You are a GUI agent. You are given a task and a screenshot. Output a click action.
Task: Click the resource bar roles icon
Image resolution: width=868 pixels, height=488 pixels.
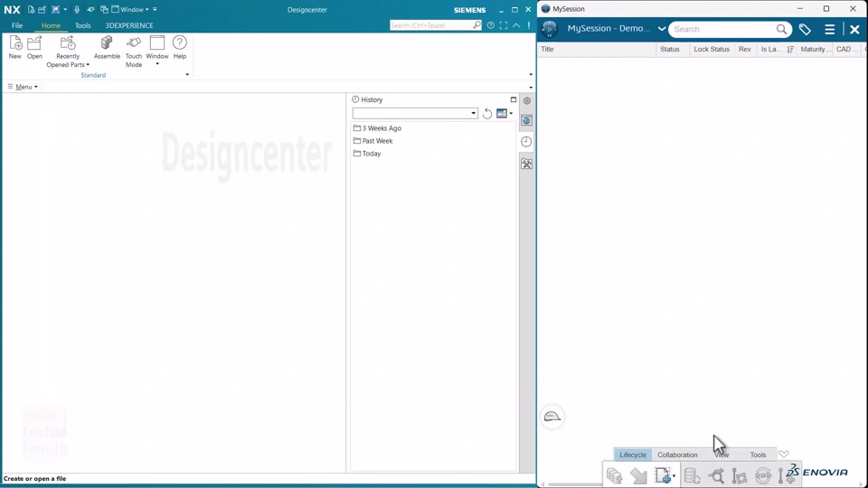(526, 164)
